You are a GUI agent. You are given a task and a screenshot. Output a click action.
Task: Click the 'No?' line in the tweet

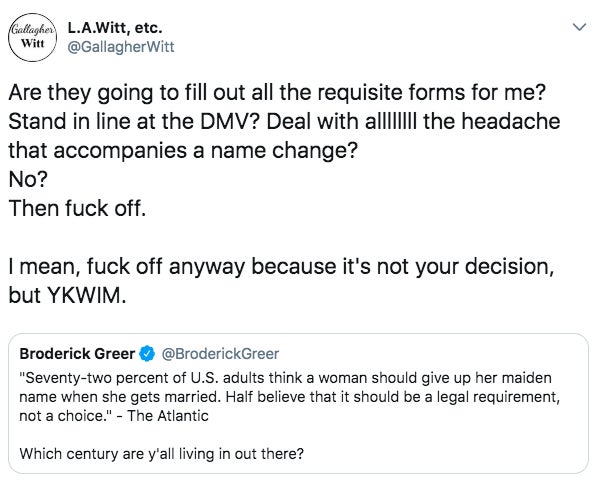(x=28, y=179)
